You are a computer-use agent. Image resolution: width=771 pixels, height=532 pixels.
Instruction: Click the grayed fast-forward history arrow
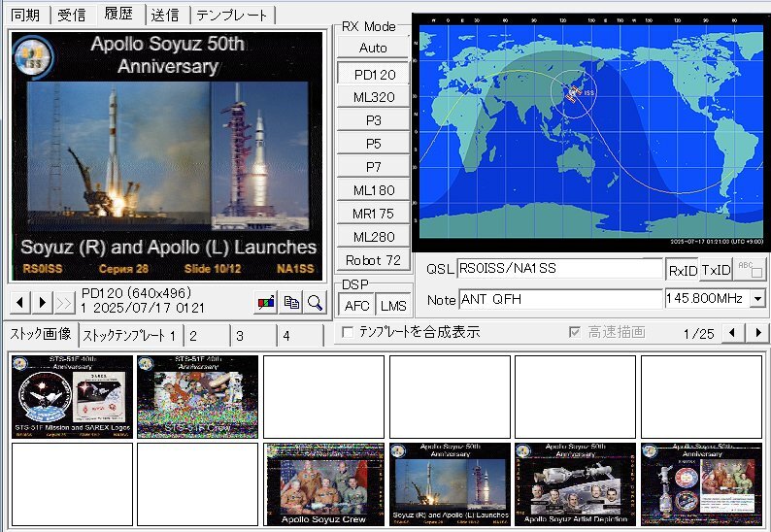64,302
